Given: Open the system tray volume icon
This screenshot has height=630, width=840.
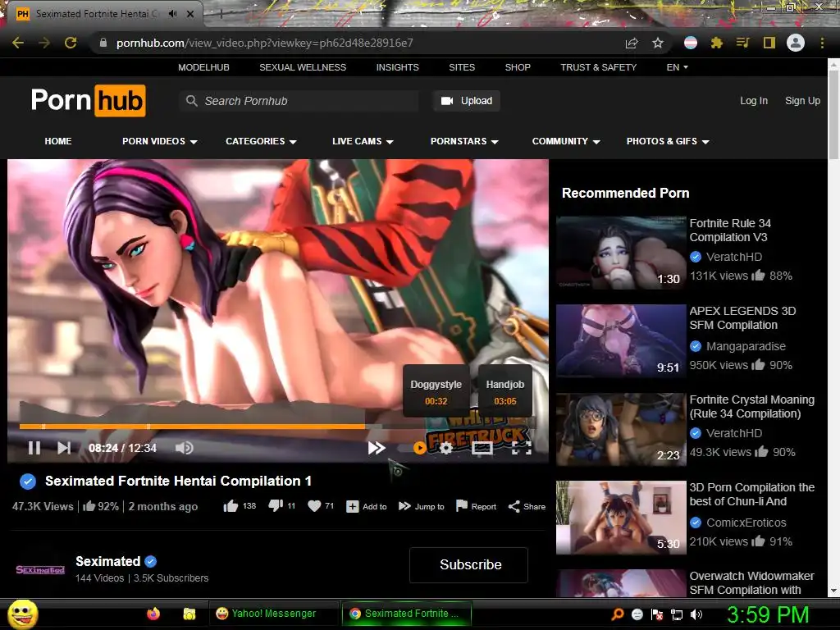Looking at the screenshot, I should (x=696, y=614).
